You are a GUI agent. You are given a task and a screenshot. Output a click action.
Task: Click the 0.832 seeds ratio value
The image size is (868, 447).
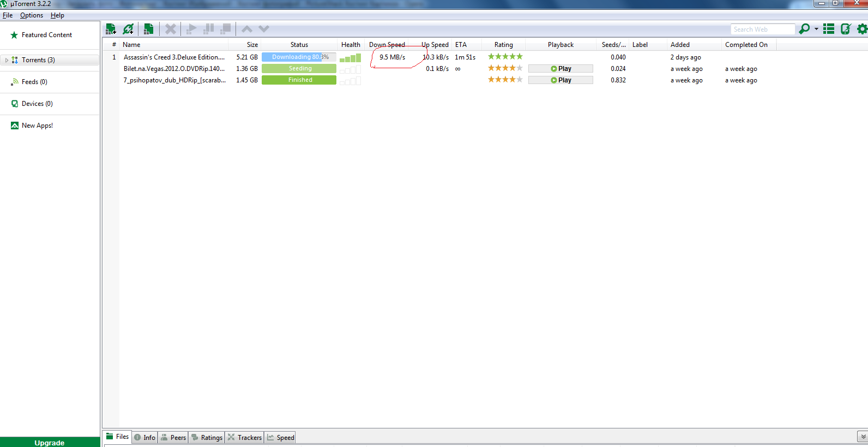coord(618,80)
